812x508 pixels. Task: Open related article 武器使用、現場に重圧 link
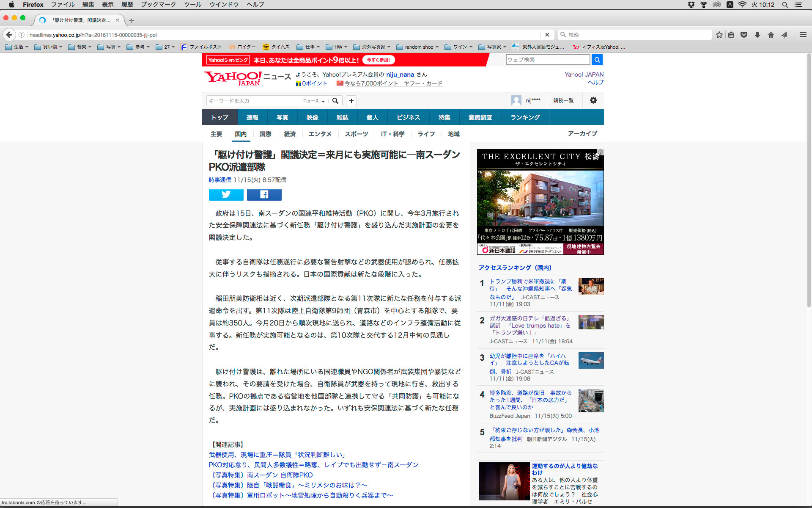(x=277, y=455)
